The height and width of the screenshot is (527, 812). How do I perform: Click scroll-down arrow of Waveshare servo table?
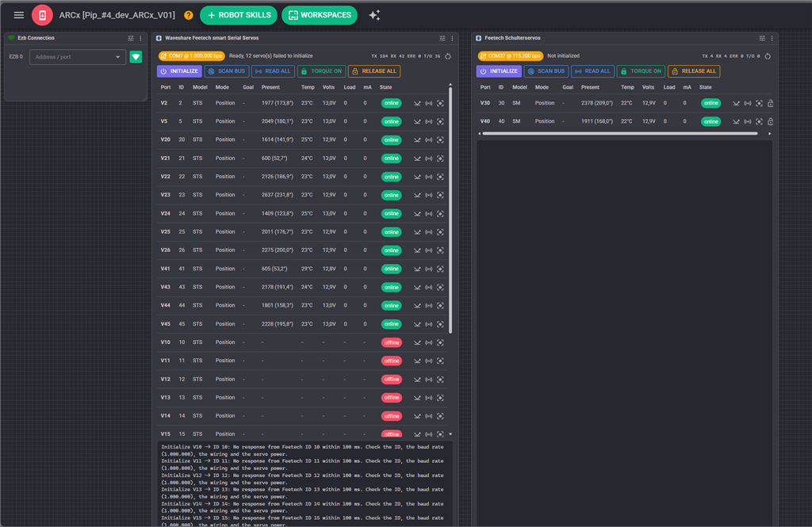[x=450, y=434]
